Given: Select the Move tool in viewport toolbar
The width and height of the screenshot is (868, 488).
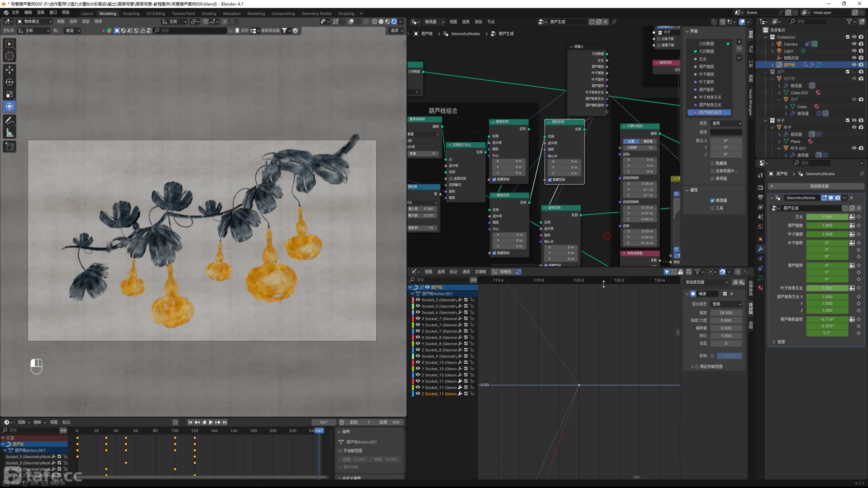Looking at the screenshot, I should coord(9,69).
